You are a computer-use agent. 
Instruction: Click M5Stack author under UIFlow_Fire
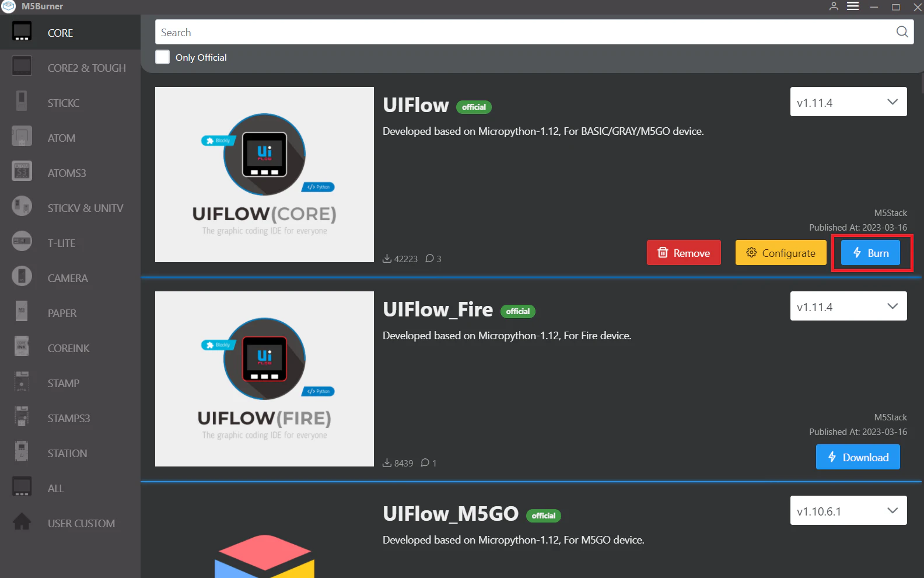(890, 417)
